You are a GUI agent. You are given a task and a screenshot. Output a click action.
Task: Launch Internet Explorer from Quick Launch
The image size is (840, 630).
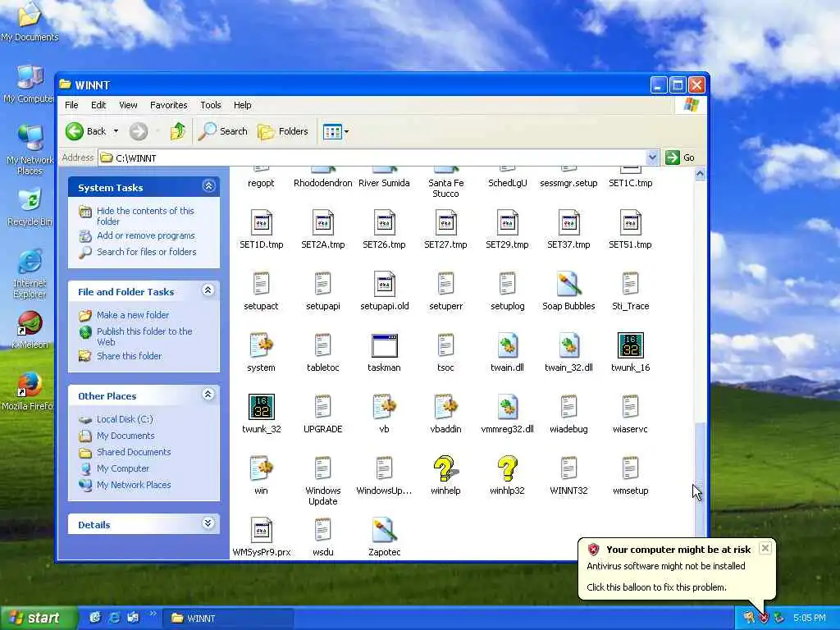[114, 618]
